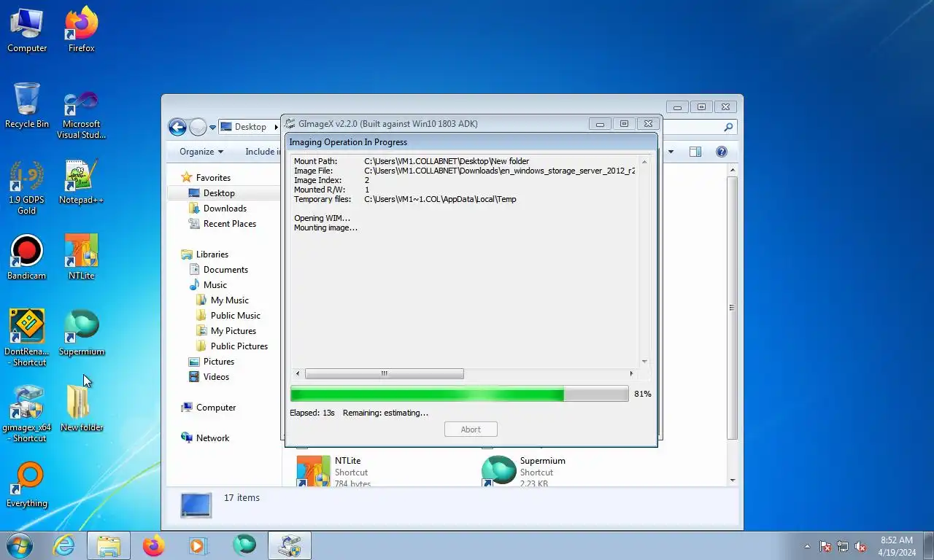Screen dimensions: 934x560
Task: Open the Computer desktop icon
Action: 27,31
